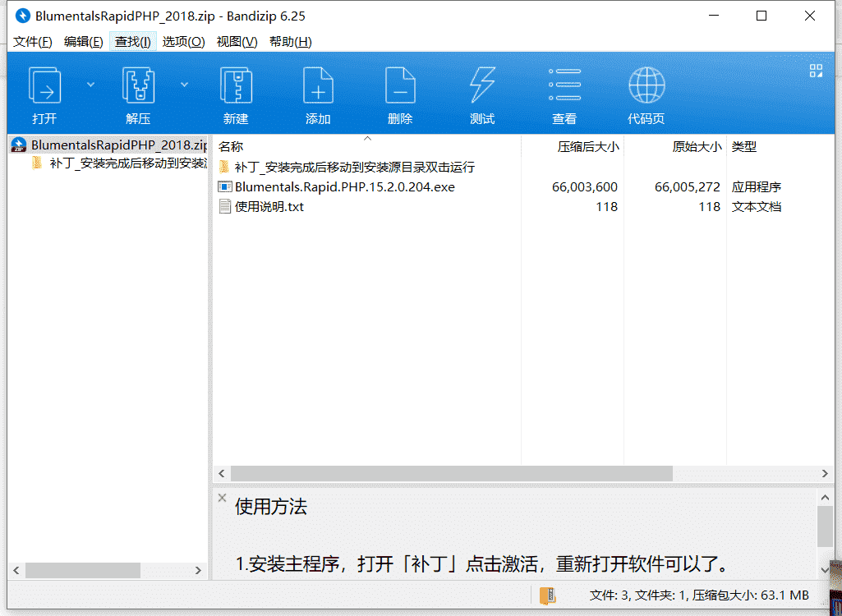Click the folder icon of 补丁 row in file list
842x616 pixels.
[x=224, y=167]
